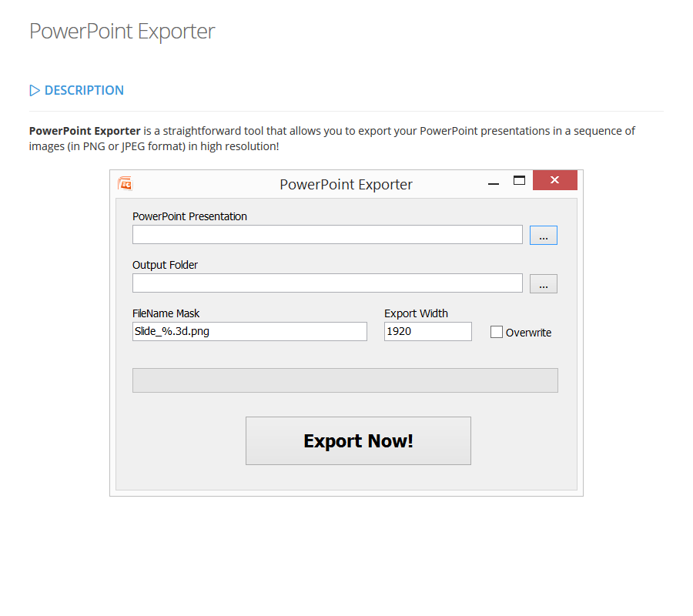Click the Export Width label
This screenshot has height=616, width=693.
click(416, 313)
